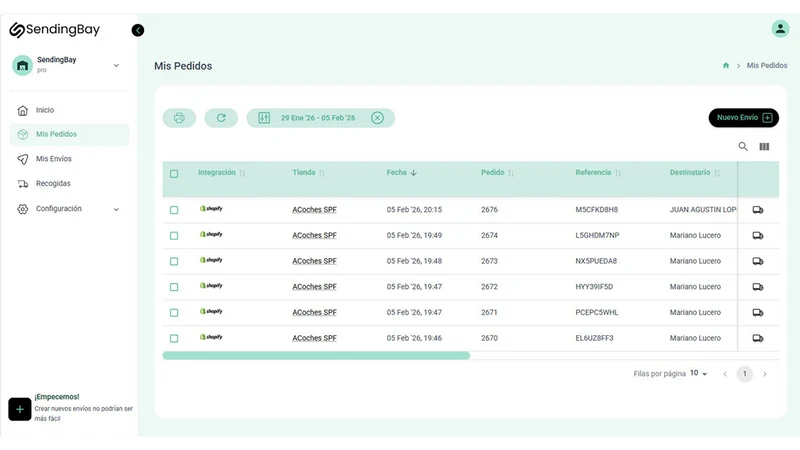Sort by Tienda column arrows
The width and height of the screenshot is (800, 450).
(321, 173)
